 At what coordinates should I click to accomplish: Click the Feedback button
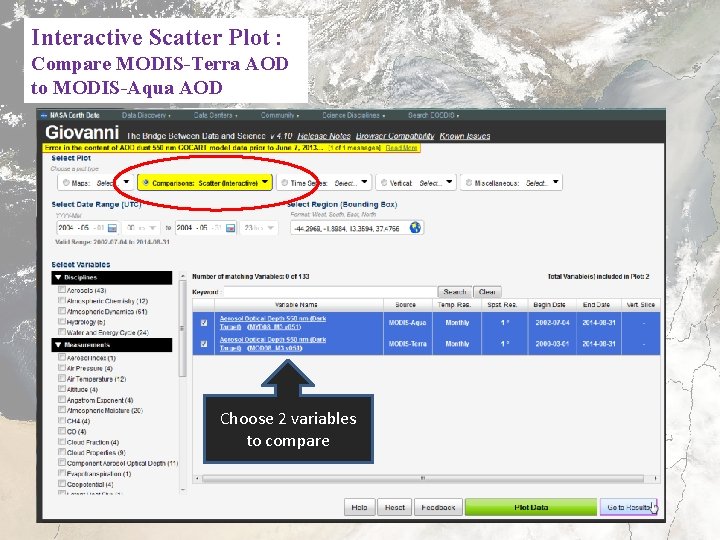(438, 507)
